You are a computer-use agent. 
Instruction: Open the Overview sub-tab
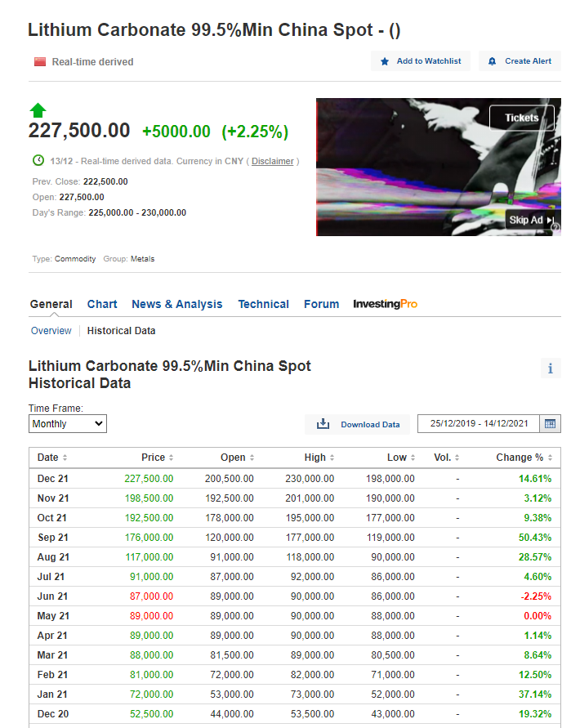[x=51, y=331]
